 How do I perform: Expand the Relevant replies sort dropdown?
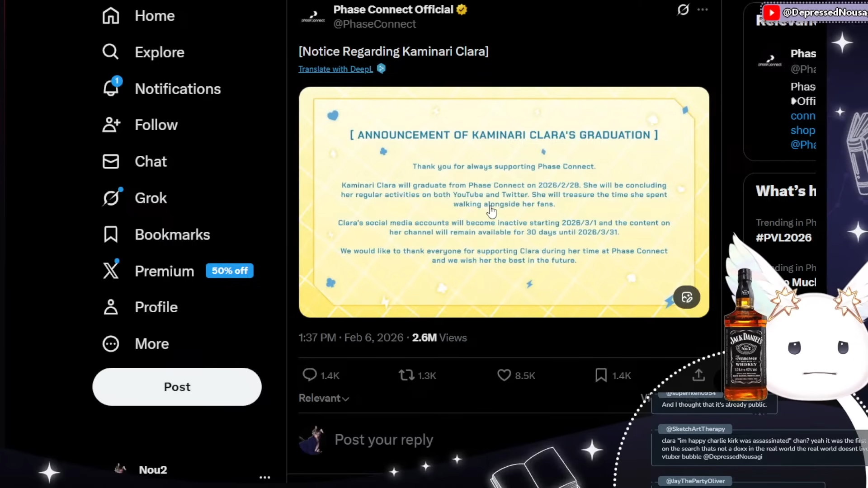click(x=324, y=398)
